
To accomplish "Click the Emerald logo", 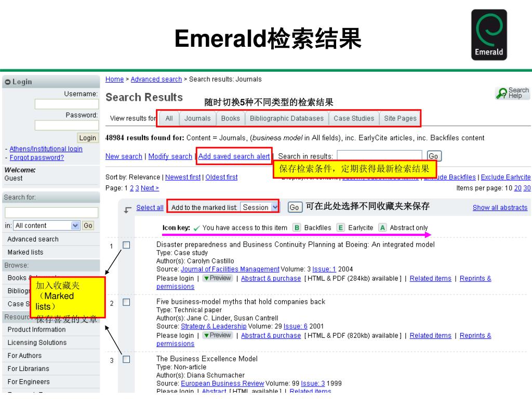I will (x=489, y=35).
